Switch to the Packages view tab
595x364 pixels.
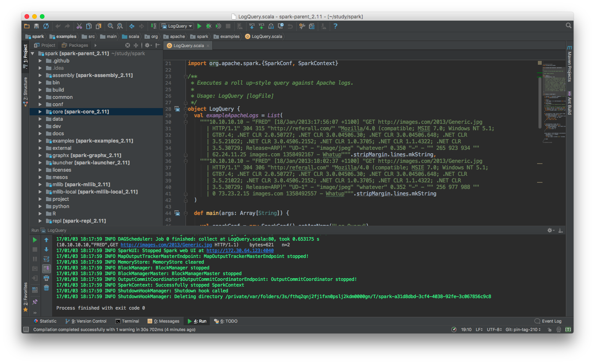click(x=75, y=45)
